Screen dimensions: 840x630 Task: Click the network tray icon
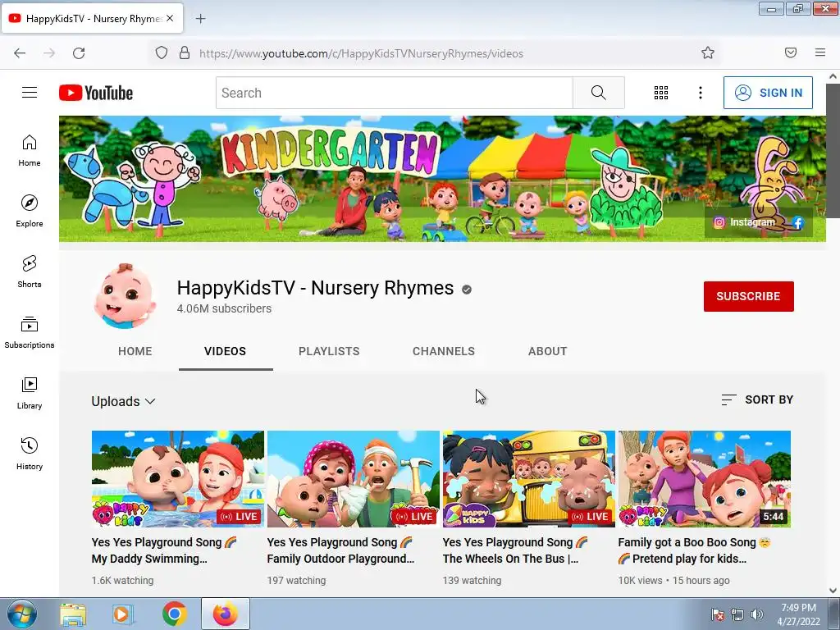click(737, 614)
